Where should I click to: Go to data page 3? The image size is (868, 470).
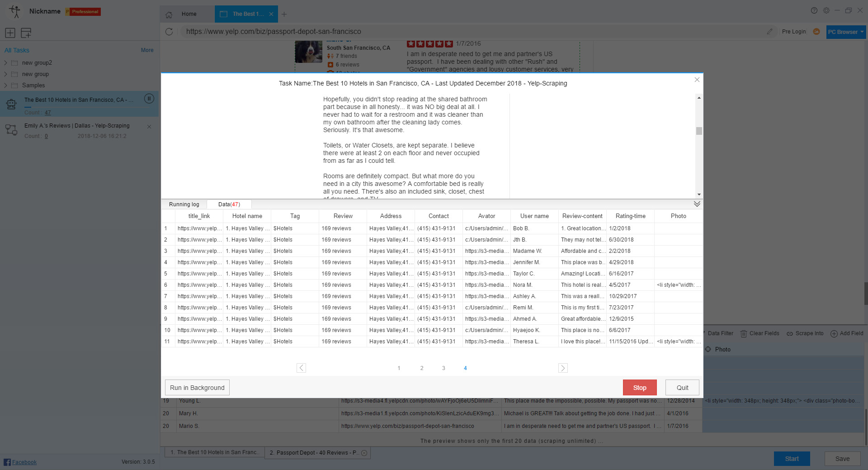pos(443,368)
